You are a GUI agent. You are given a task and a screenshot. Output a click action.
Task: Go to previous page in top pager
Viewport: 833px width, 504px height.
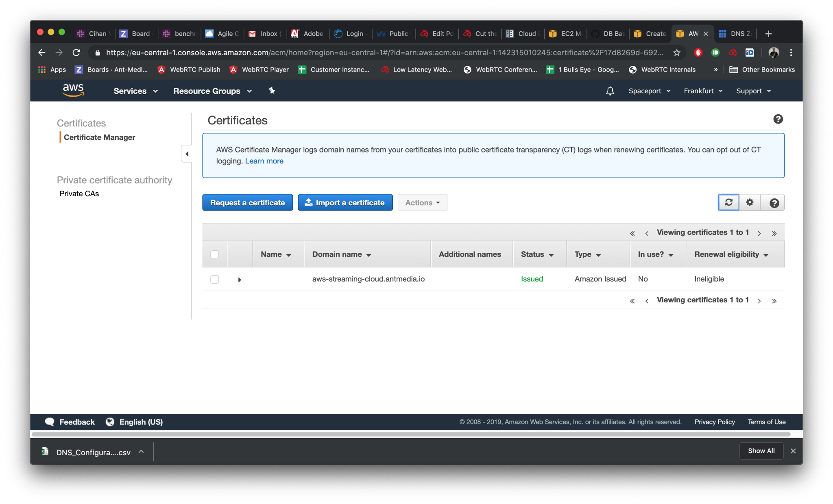tap(647, 233)
